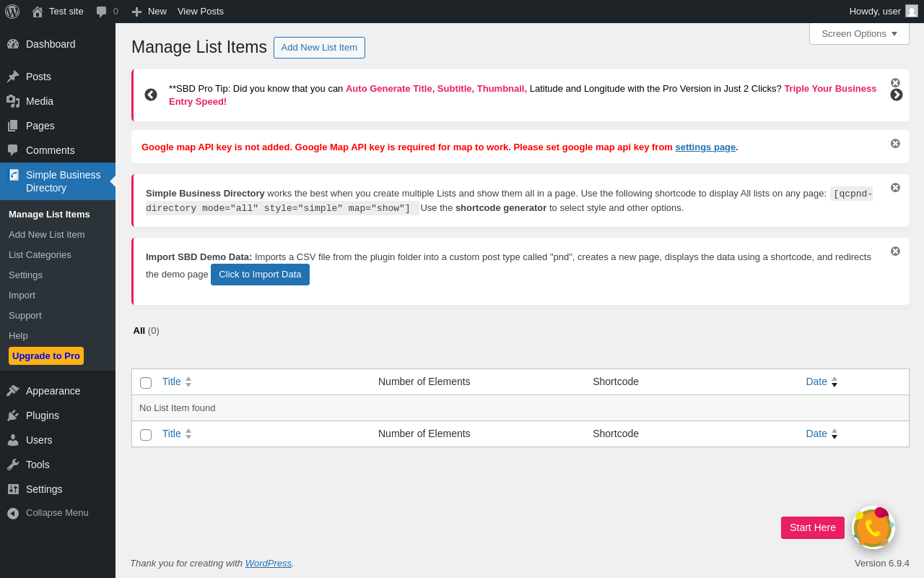Click the Manage List Items page heading
Screen dimensions: 924x578
tap(199, 47)
